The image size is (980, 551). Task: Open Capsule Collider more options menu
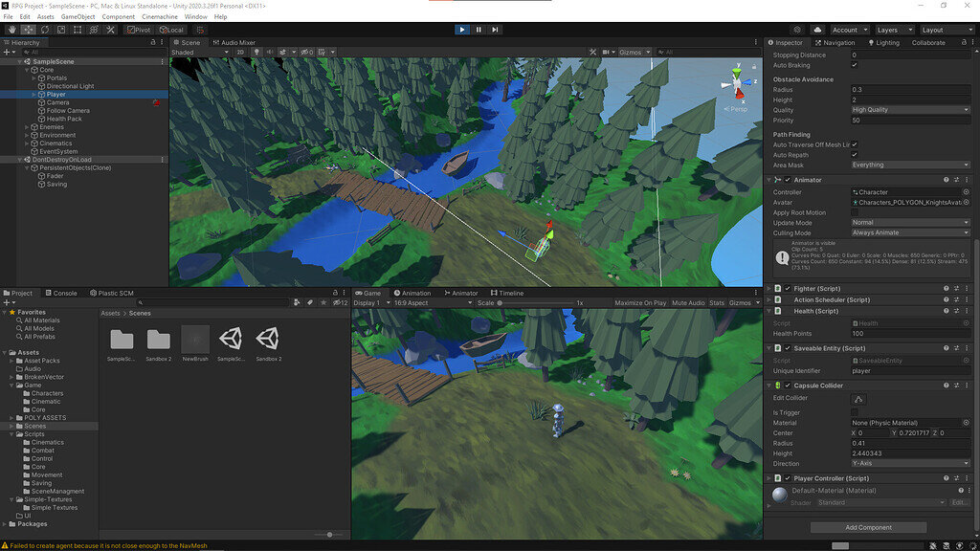tap(967, 386)
